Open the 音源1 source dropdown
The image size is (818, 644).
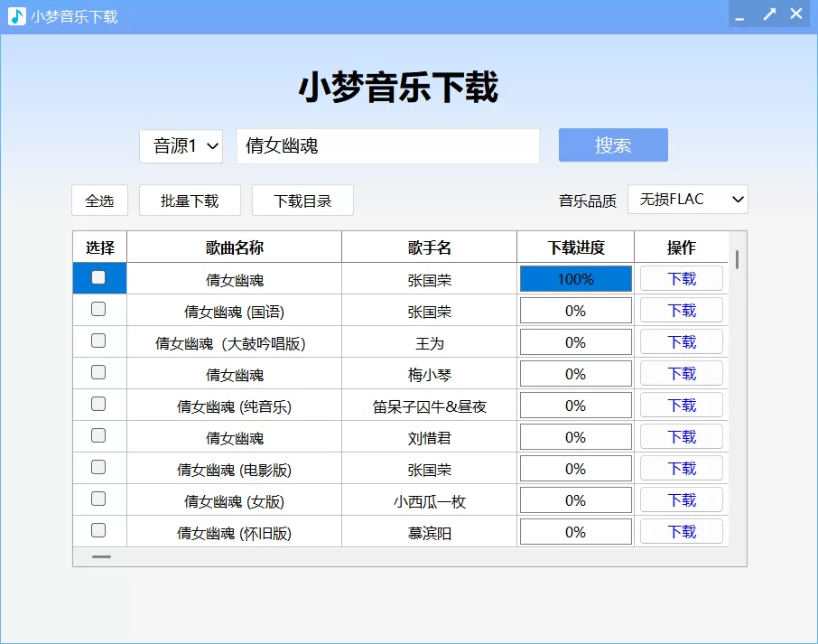coord(181,145)
